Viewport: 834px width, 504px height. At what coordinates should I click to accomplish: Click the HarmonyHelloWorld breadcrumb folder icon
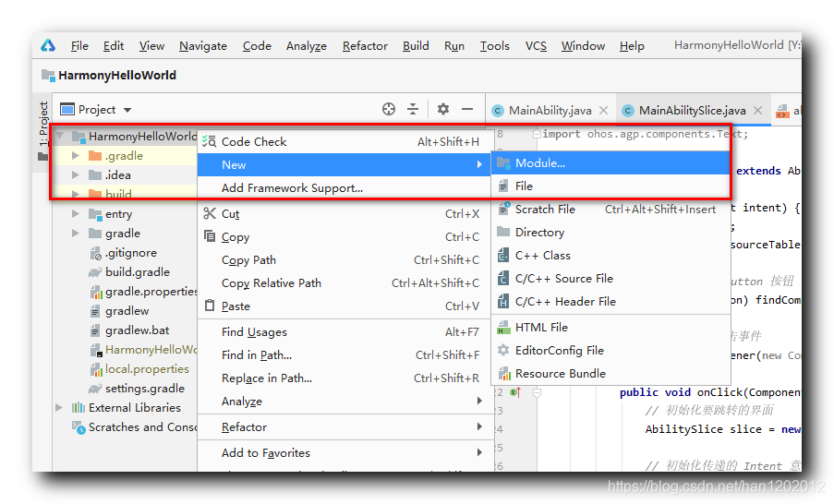[48, 76]
